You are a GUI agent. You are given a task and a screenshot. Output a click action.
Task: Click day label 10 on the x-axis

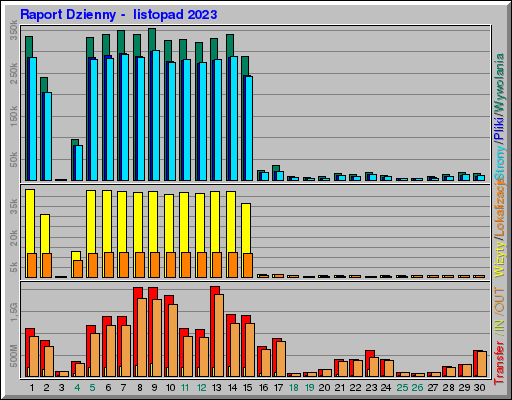click(x=170, y=388)
